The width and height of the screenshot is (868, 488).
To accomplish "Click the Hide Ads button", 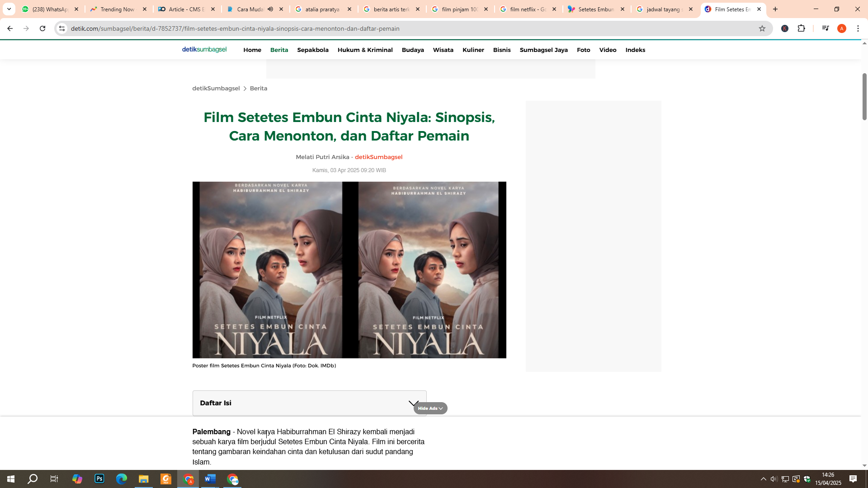I will point(430,408).
